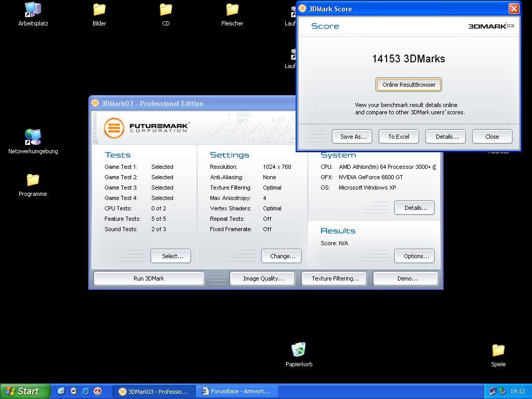This screenshot has height=399, width=532.
Task: Open System Details button
Action: click(x=414, y=208)
